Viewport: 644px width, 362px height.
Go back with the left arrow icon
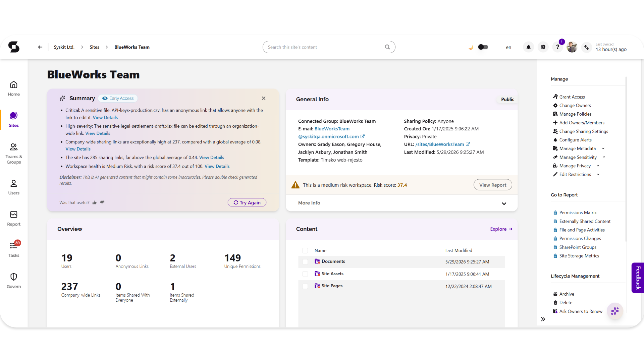40,47
